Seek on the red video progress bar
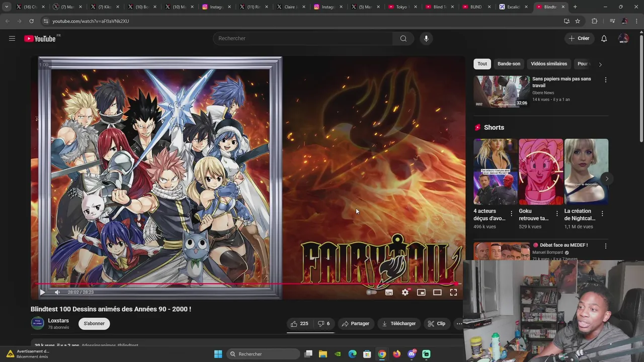The image size is (644, 362). (x=249, y=284)
